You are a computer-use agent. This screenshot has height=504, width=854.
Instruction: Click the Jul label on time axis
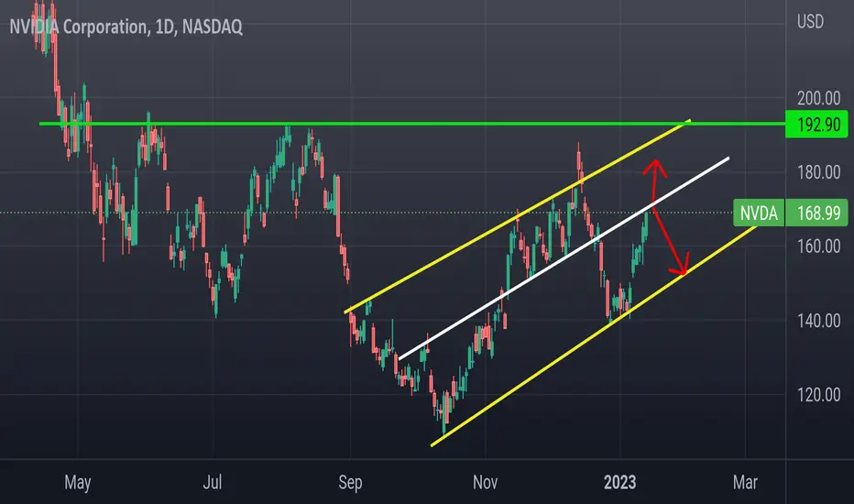pos(213,482)
